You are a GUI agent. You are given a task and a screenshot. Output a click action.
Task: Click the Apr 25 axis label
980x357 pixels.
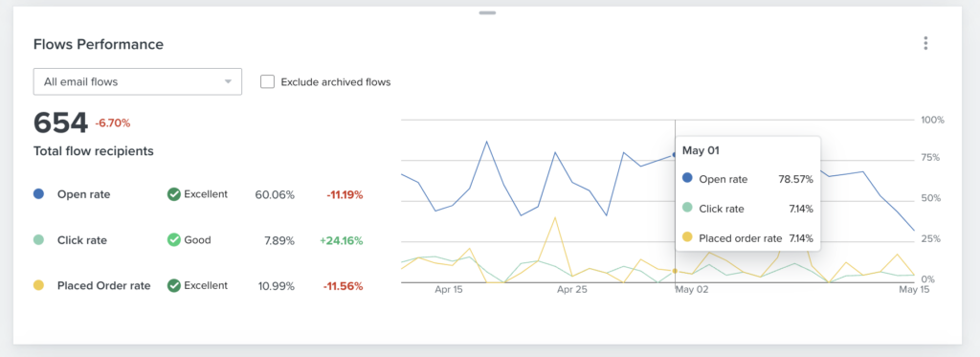pos(572,290)
